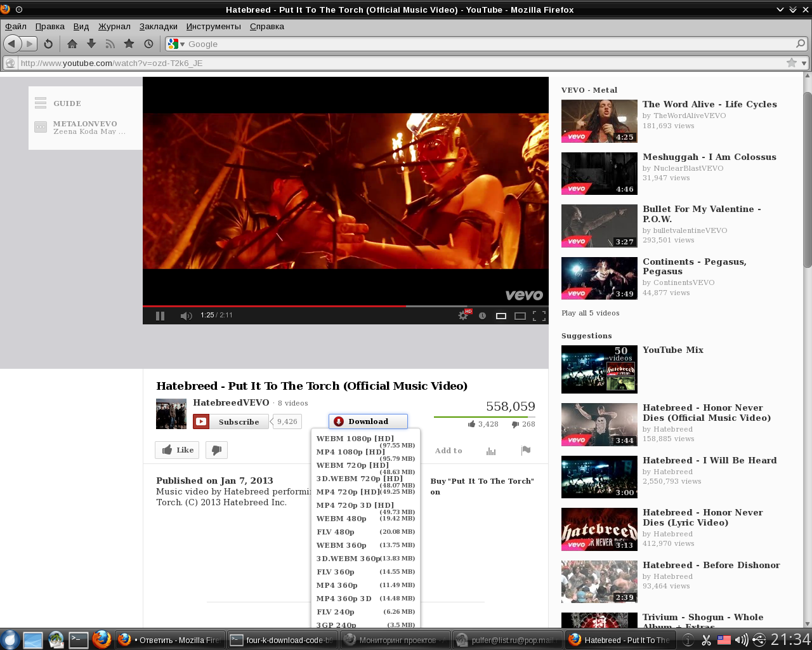Bookmark this page with the address-bar star
Screen dimensions: 812x650
[x=792, y=63]
